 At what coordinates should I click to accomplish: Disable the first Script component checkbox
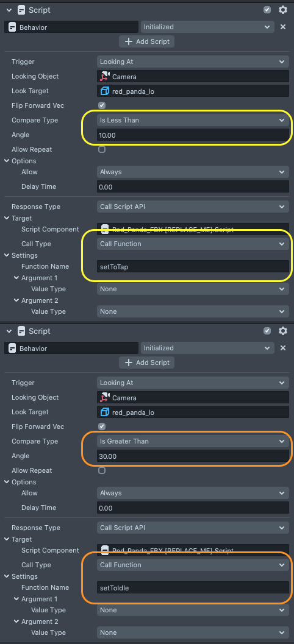(267, 10)
